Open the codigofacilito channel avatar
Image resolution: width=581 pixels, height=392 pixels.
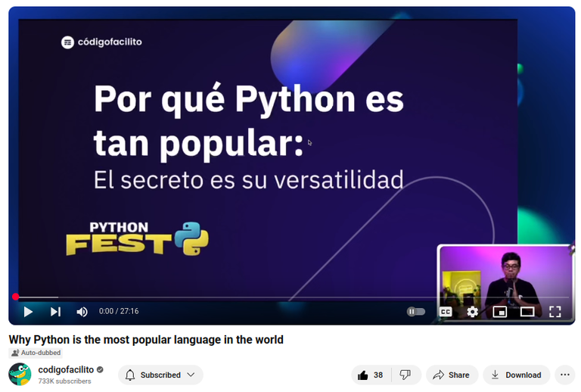coord(20,374)
